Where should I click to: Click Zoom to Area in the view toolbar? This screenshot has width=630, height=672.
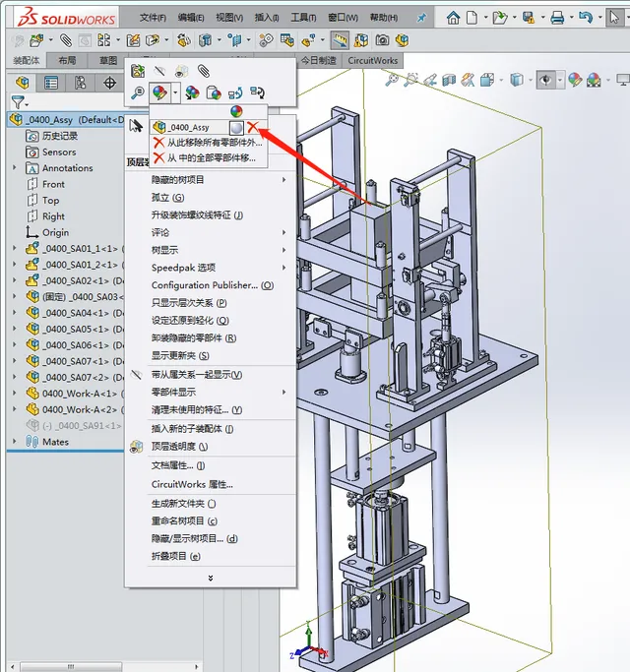pos(410,80)
